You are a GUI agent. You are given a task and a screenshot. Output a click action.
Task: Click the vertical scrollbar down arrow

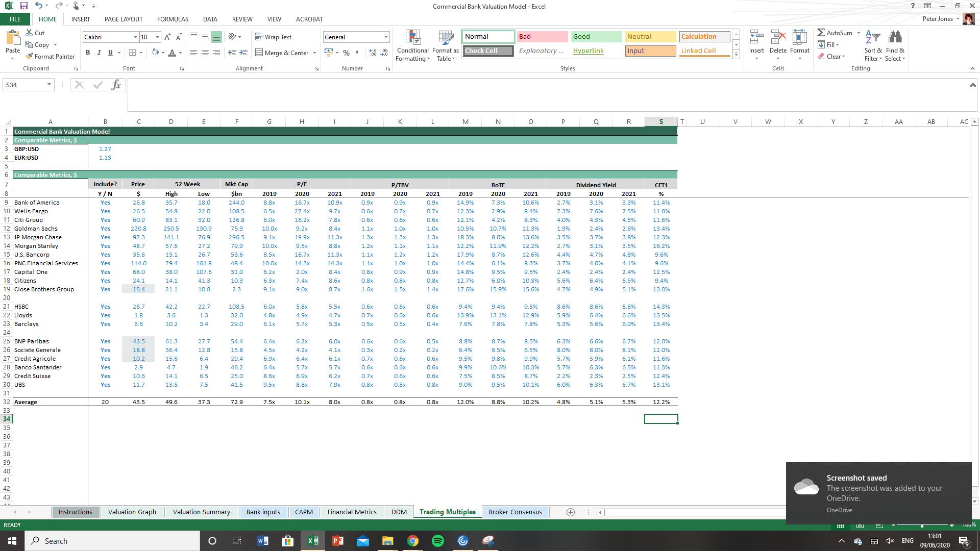974,502
